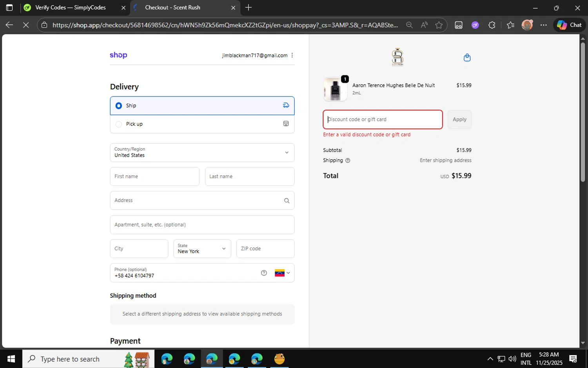Click the Total $15.99 amount
This screenshot has height=368, width=588.
point(461,176)
